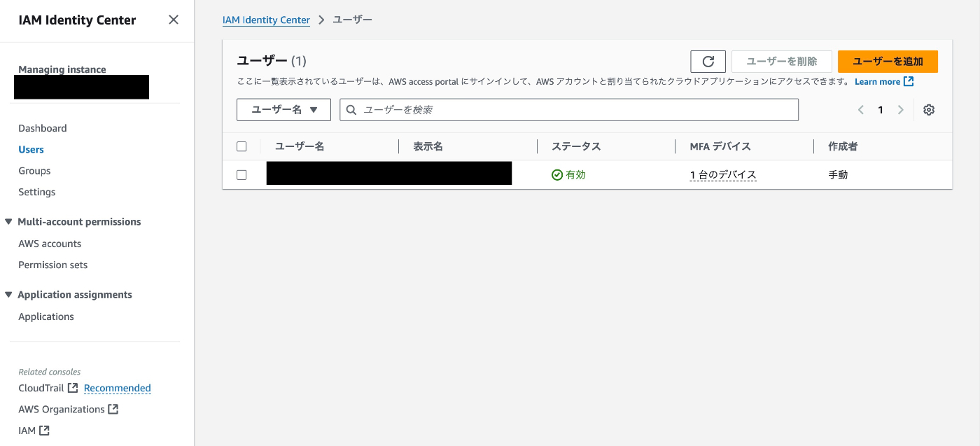Image resolution: width=980 pixels, height=446 pixels.
Task: Click the IAM external link icon
Action: [44, 431]
